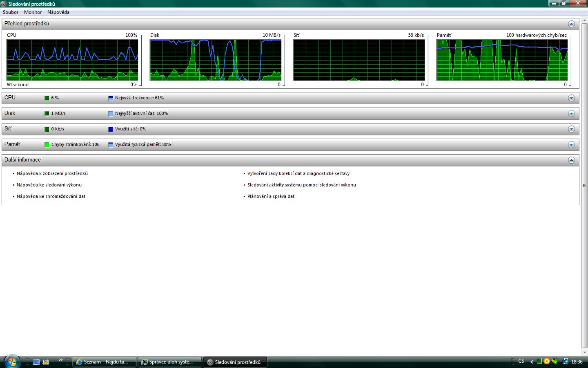Open link Nápověda k zobrazení prostředků
The image size is (588, 368).
(52, 173)
